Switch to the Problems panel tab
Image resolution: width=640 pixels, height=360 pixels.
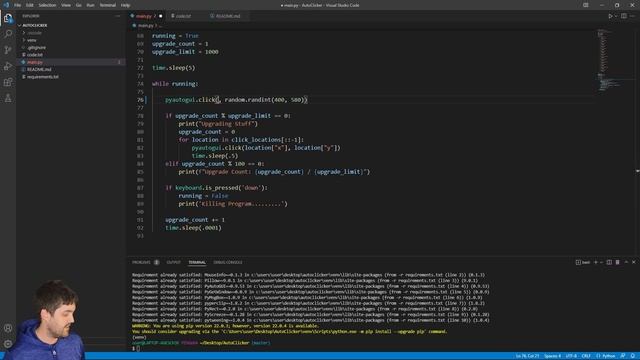141,262
